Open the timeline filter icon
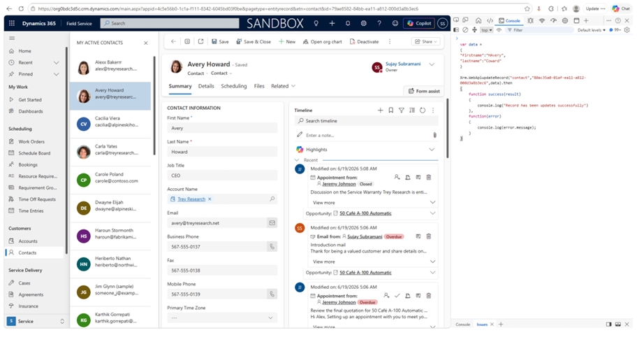This screenshot has height=349, width=644. [401, 111]
